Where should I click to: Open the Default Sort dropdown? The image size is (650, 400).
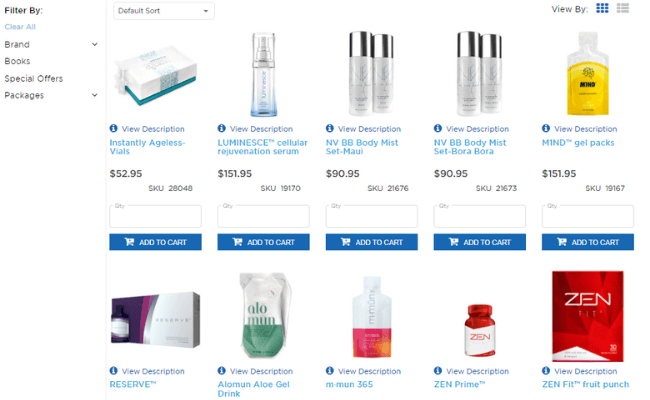(164, 11)
